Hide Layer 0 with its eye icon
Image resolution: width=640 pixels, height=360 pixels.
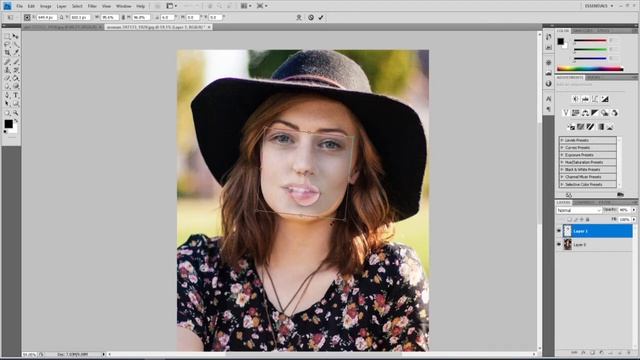pyautogui.click(x=559, y=244)
